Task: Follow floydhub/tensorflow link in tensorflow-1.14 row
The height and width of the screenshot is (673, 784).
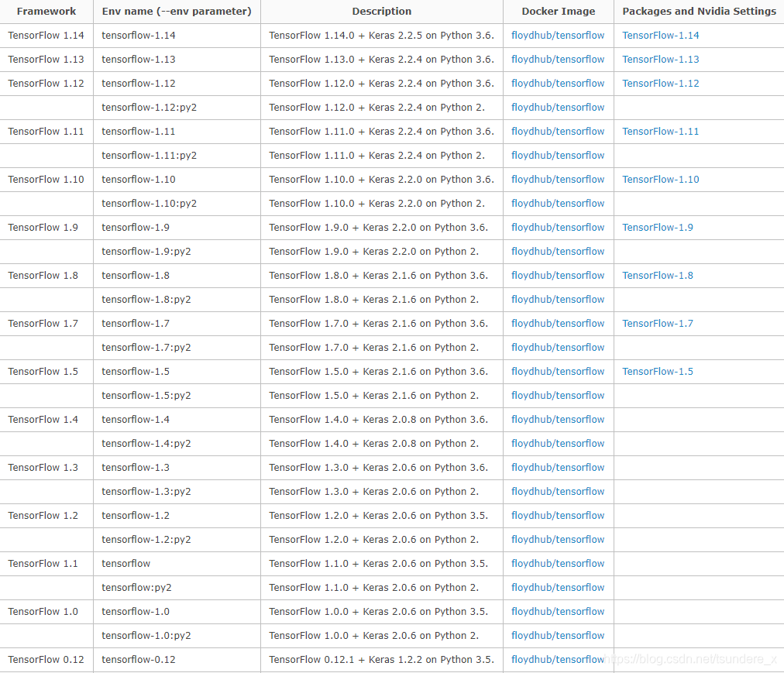Action: click(x=558, y=36)
